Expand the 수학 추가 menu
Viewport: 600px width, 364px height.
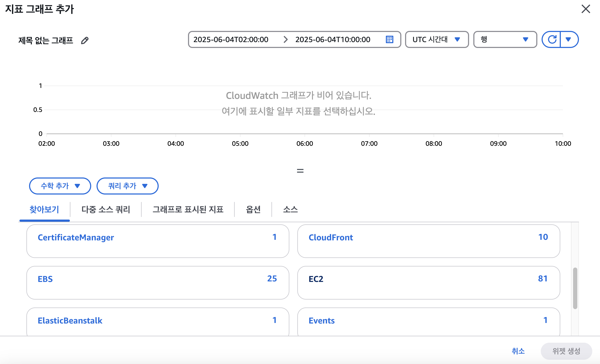pos(60,186)
